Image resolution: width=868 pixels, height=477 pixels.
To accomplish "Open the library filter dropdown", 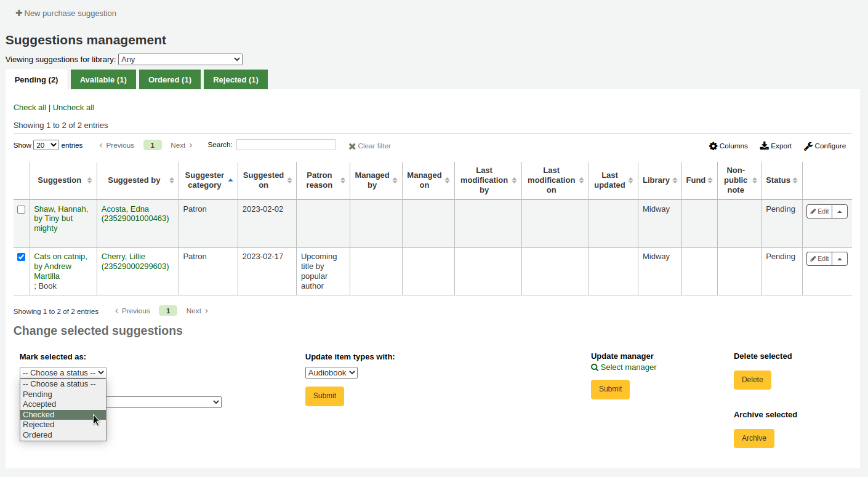I will (180, 59).
